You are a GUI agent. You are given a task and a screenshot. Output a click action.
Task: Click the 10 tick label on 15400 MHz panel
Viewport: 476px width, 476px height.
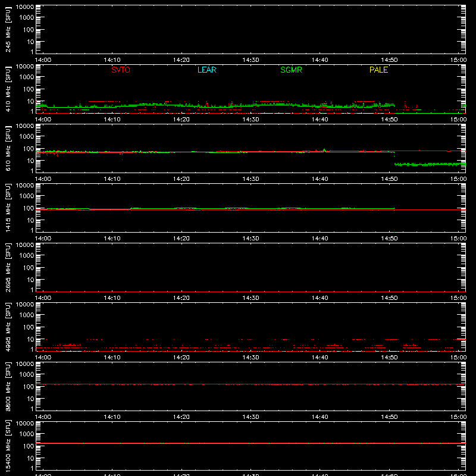30,458
